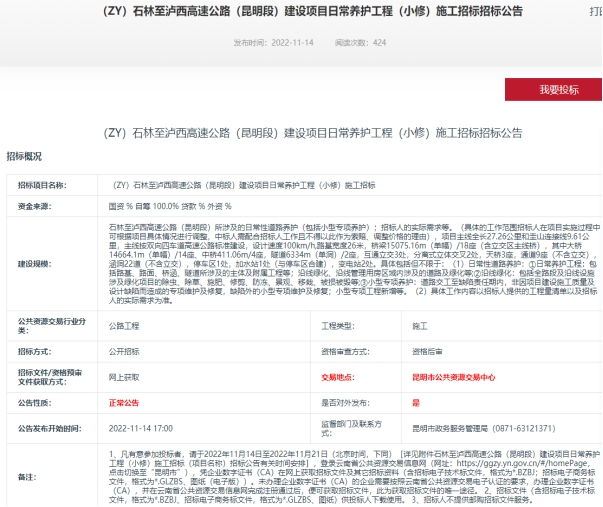Click the 昆明市政务服务管理局 phone number entry
603x507 pixels.
point(474,427)
